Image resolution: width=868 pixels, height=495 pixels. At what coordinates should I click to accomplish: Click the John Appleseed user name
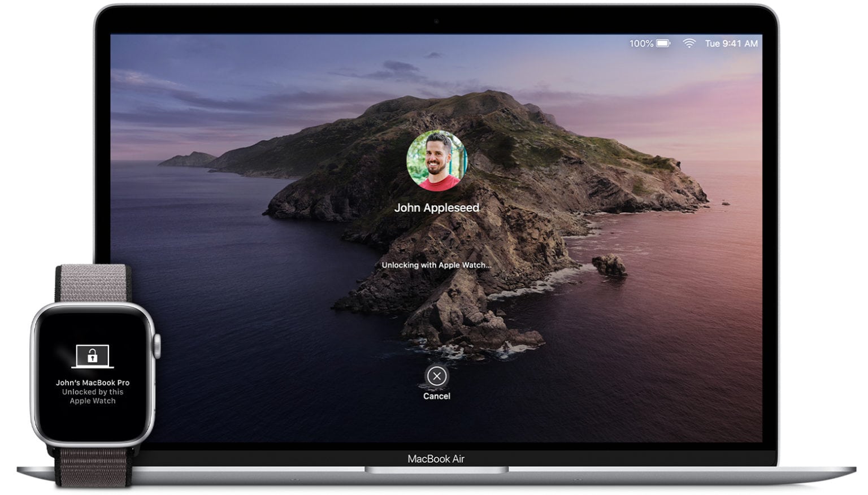point(436,208)
